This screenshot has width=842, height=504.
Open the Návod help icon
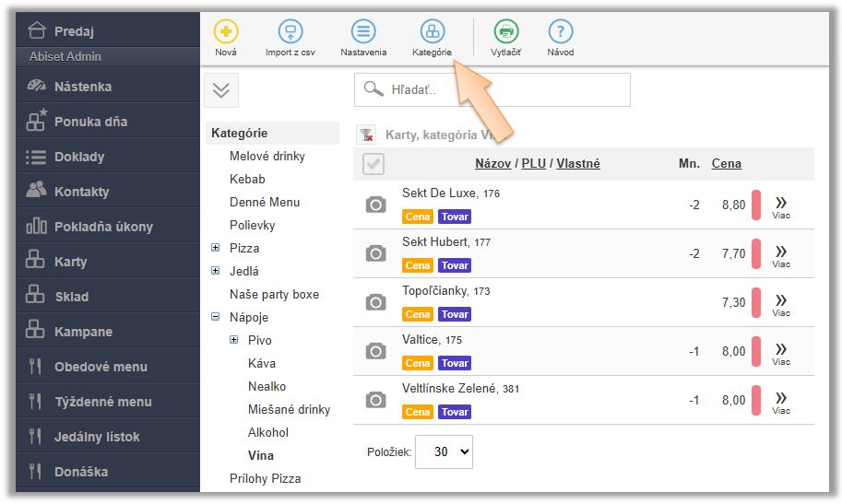(x=561, y=32)
